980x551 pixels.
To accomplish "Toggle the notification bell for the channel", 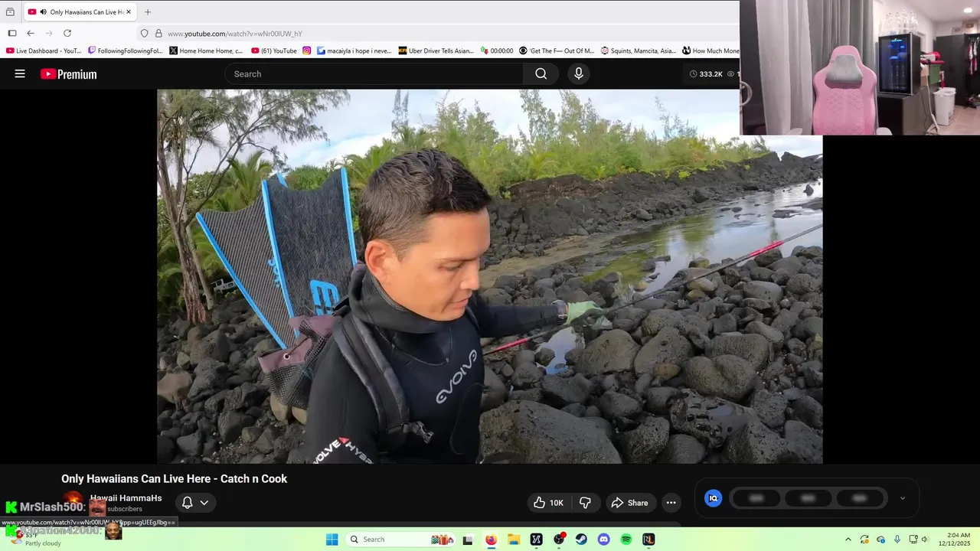I will [187, 503].
